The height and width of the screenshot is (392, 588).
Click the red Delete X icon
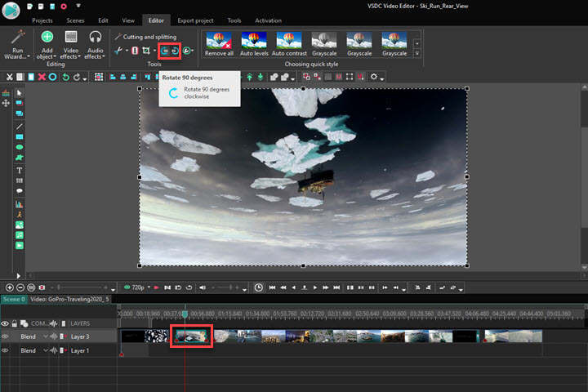[x=42, y=77]
